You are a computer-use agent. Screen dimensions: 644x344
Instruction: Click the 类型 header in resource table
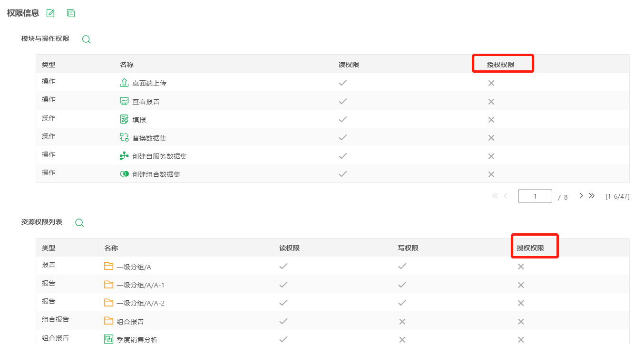49,248
